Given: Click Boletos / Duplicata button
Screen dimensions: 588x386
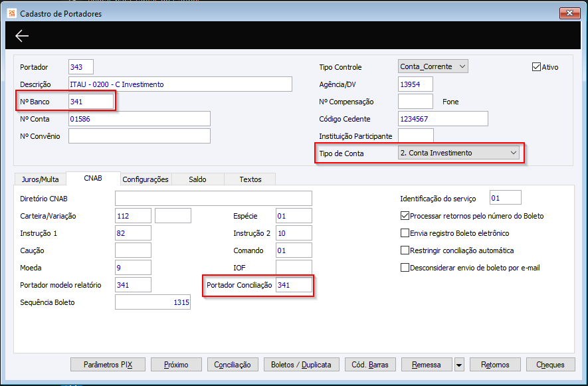Looking at the screenshot, I should (301, 365).
